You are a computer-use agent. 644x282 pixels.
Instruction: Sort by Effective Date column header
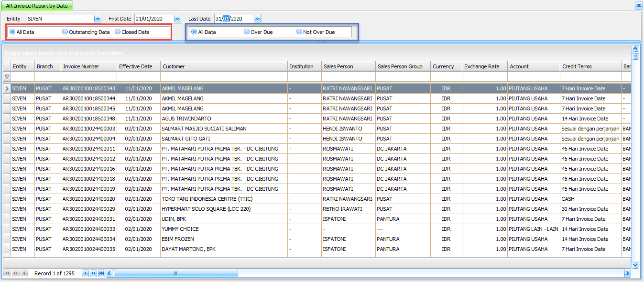[x=139, y=66]
